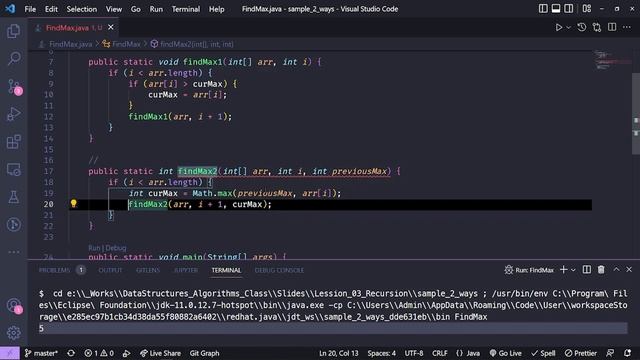Split the terminal pane
Viewport: 640px width, 360px height.
587,269
